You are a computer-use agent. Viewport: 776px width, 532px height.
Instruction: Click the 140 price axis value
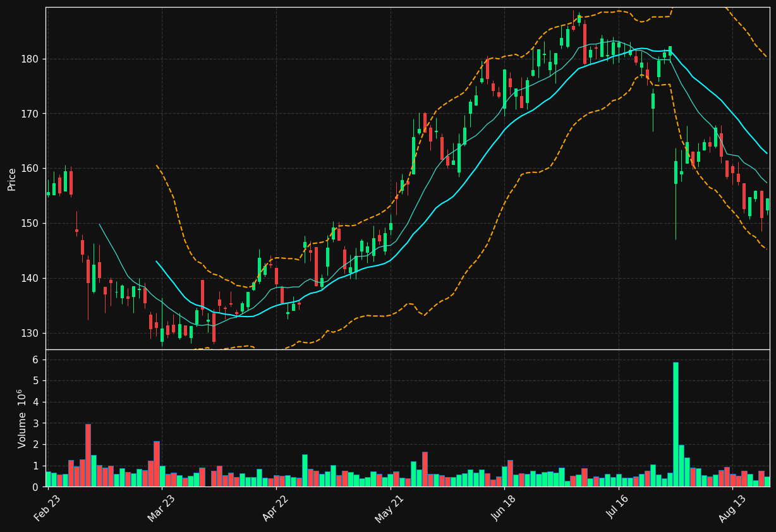[x=30, y=278]
